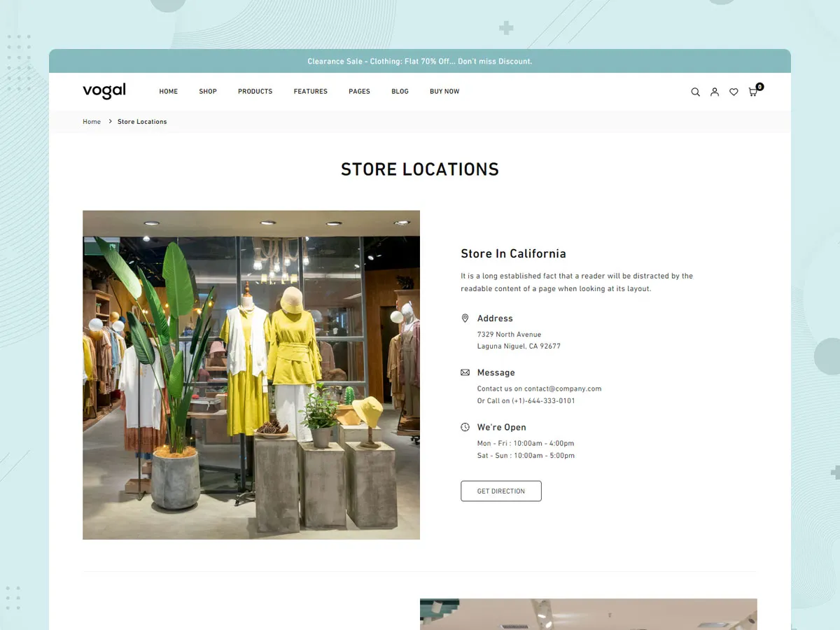Click the GET DIRECTION button
Image resolution: width=840 pixels, height=630 pixels.
point(500,491)
